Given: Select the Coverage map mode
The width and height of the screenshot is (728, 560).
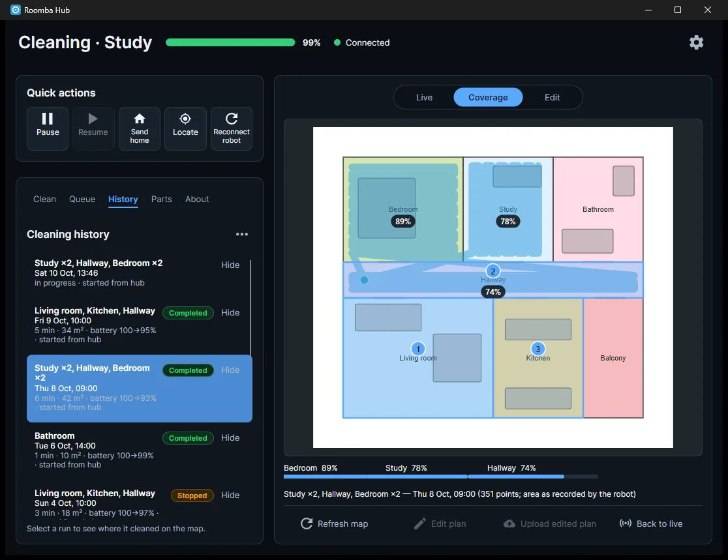Looking at the screenshot, I should [488, 97].
